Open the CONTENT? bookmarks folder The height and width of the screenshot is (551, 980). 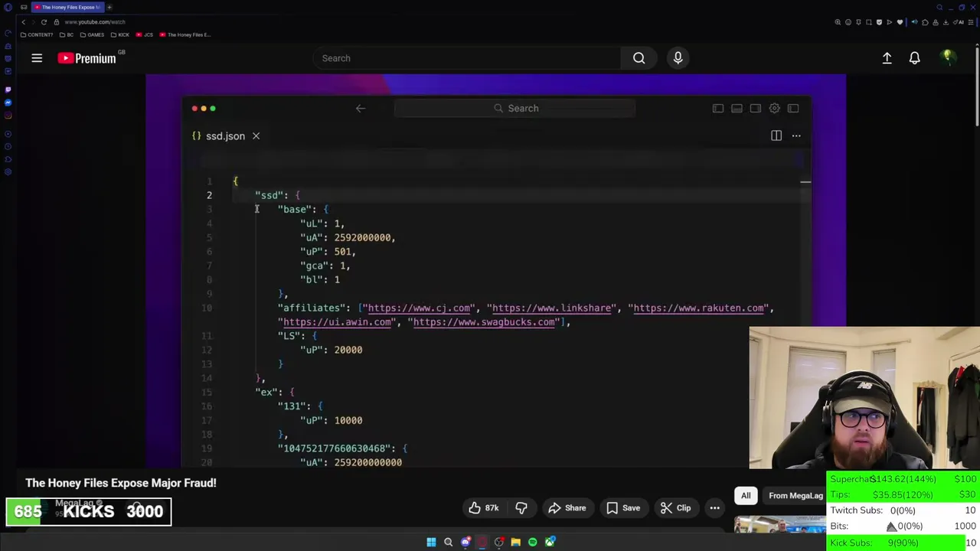(37, 34)
